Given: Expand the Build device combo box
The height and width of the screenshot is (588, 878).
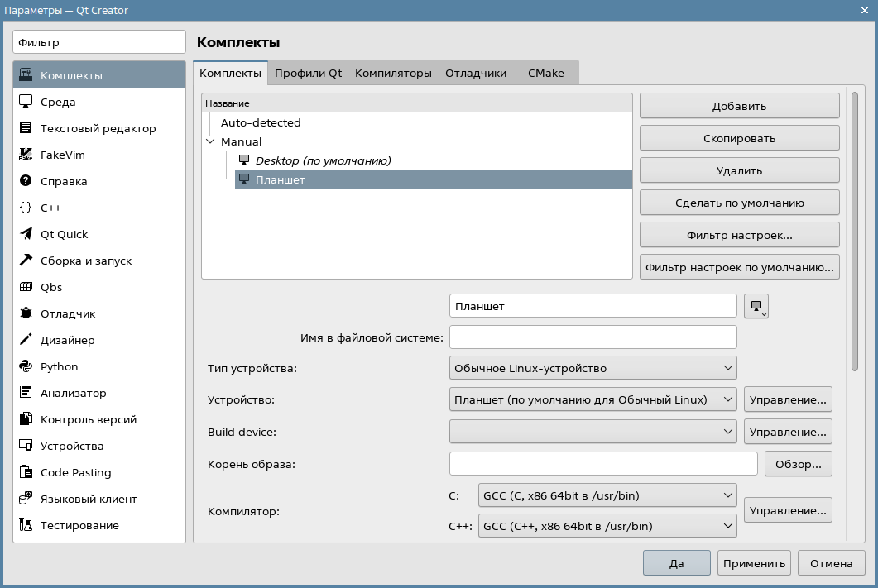Looking at the screenshot, I should tap(593, 432).
